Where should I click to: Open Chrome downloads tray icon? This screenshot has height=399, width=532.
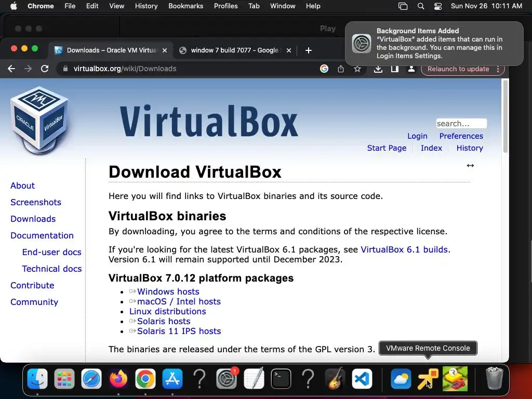point(378,69)
